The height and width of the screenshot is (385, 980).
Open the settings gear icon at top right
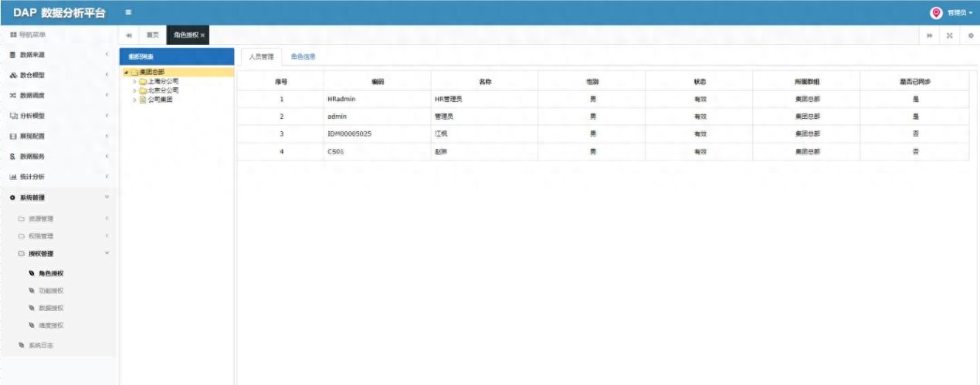971,35
